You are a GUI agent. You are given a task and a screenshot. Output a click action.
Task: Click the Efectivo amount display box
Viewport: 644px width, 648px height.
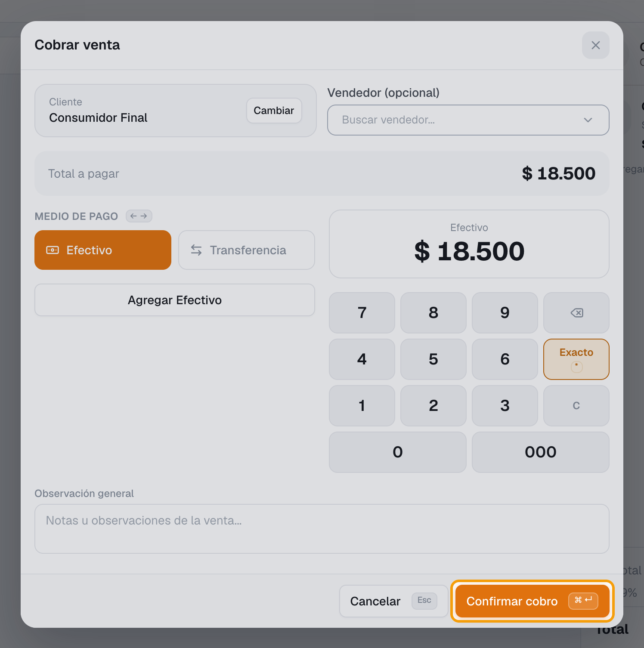tap(469, 244)
